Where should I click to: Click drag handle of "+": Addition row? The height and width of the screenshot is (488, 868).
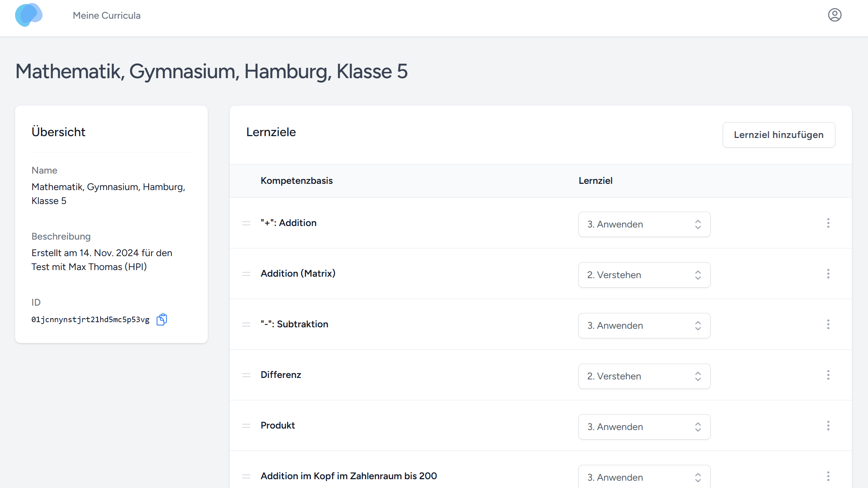[246, 223]
